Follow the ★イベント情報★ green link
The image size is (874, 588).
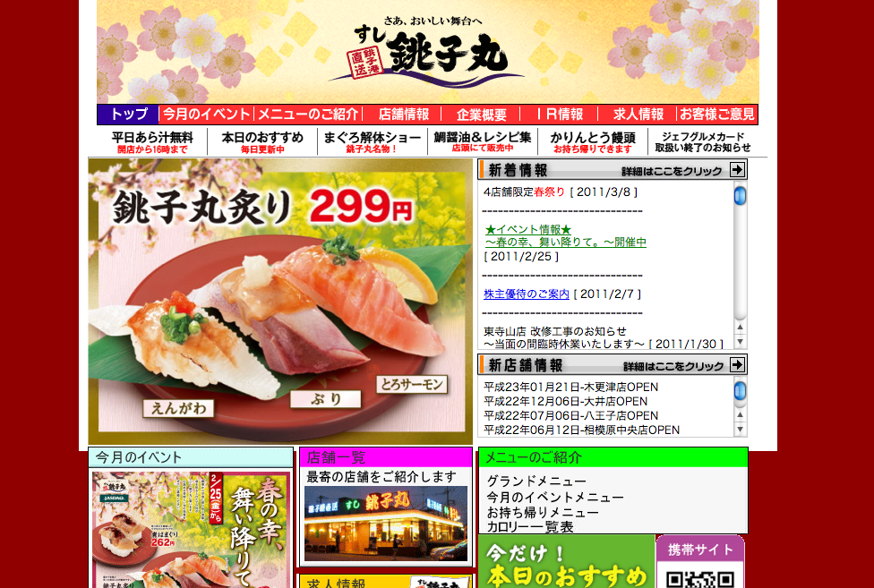click(x=527, y=229)
